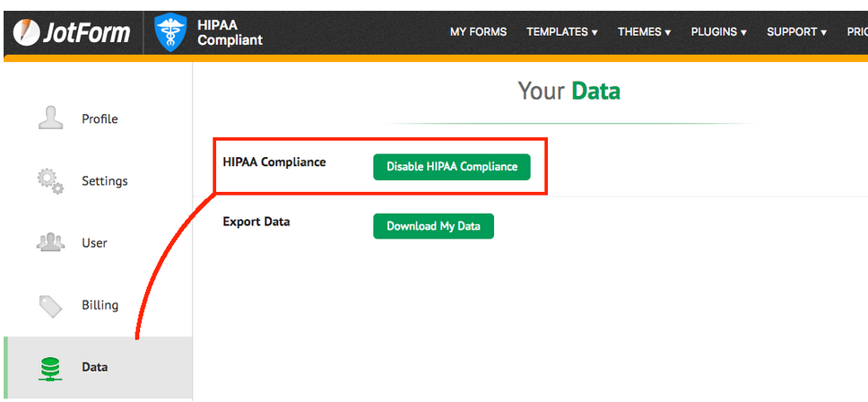Click the green Data database icon
This screenshot has height=402, width=868.
click(x=50, y=368)
